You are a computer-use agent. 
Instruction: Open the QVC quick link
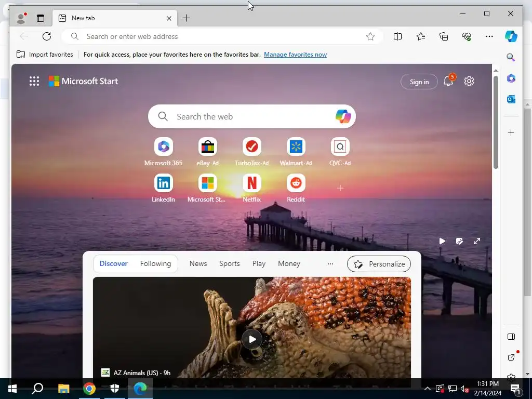coord(340,152)
